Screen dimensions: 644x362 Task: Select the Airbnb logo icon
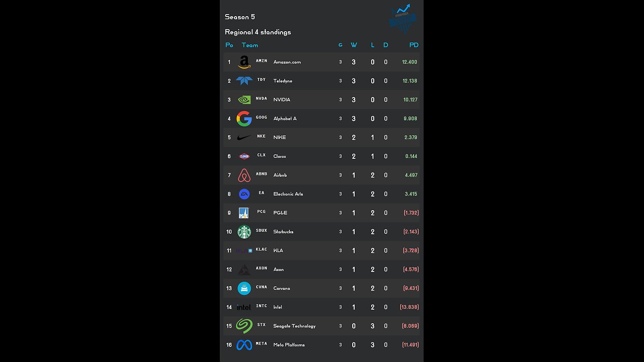point(244,175)
